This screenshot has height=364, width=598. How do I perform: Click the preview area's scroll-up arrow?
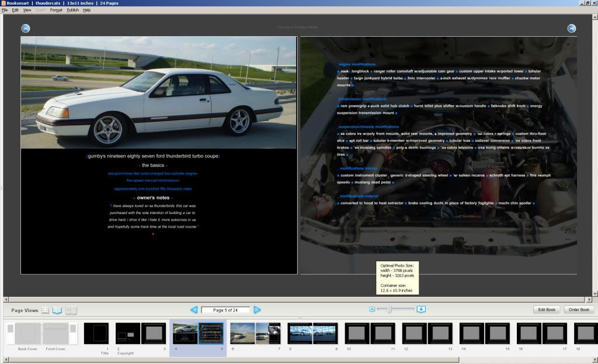595,17
